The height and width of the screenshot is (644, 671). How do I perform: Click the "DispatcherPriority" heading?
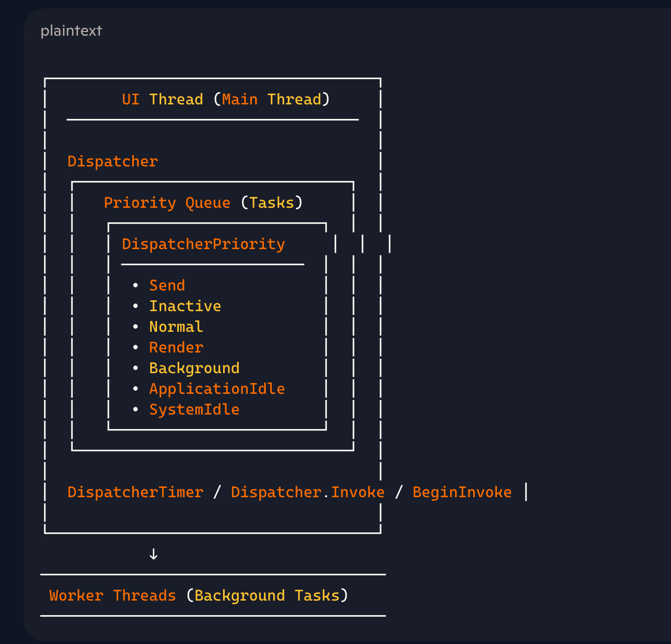point(204,244)
